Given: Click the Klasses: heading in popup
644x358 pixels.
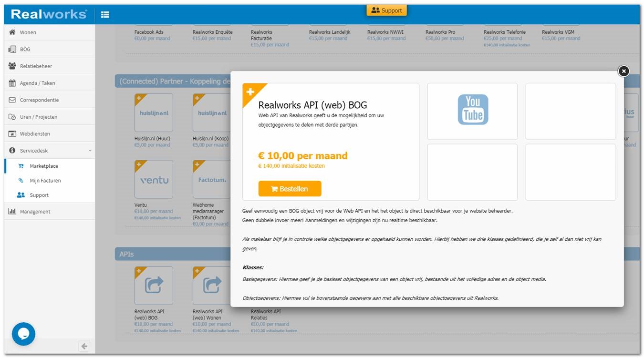Looking at the screenshot, I should point(253,267).
